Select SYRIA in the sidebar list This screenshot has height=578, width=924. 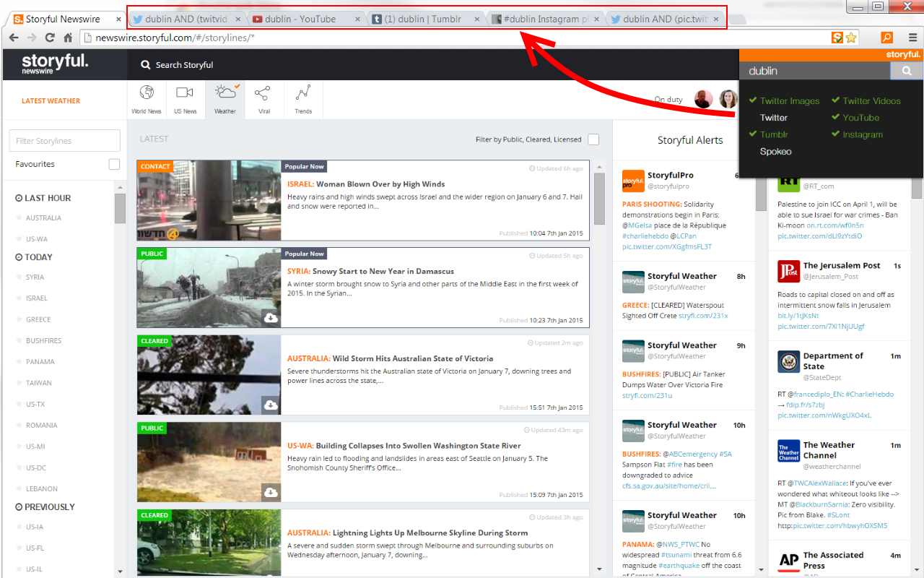tap(35, 277)
